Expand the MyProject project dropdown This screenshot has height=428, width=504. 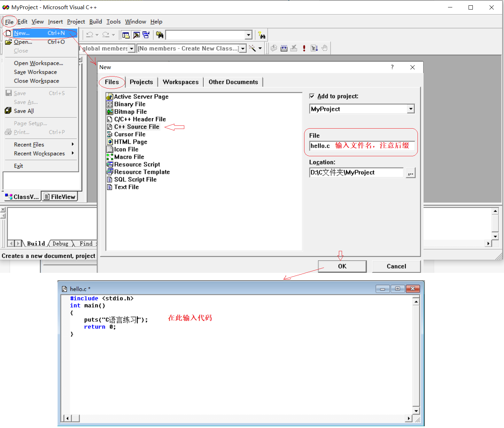pos(411,109)
